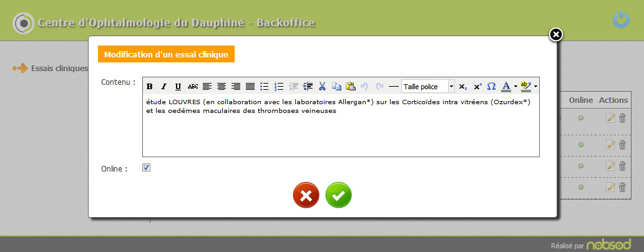Justify the text fully
The image size is (644, 252).
pos(250,87)
